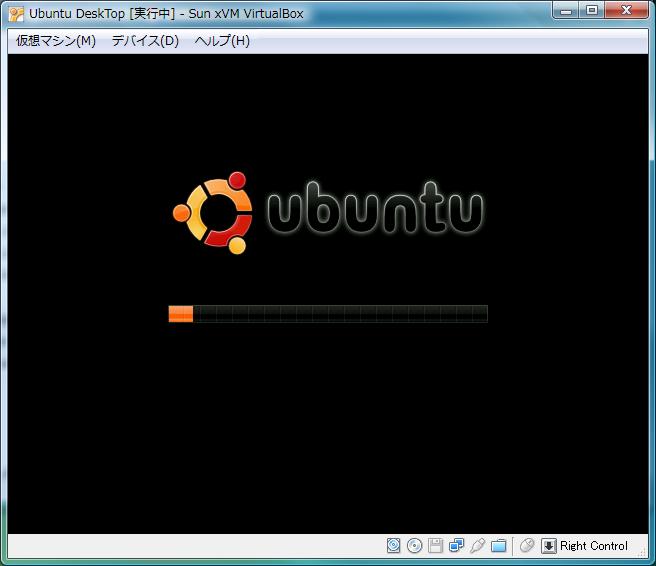
Task: Click the floppy disk status icon
Action: 435,546
